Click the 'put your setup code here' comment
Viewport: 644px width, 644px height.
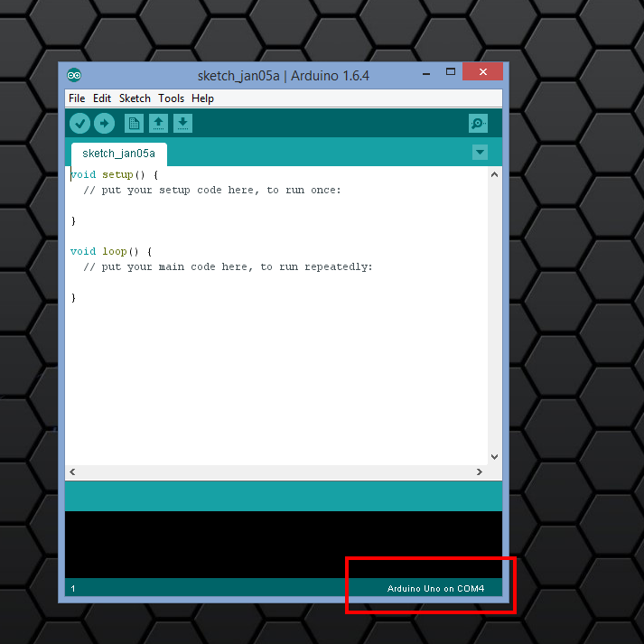pyautogui.click(x=212, y=191)
